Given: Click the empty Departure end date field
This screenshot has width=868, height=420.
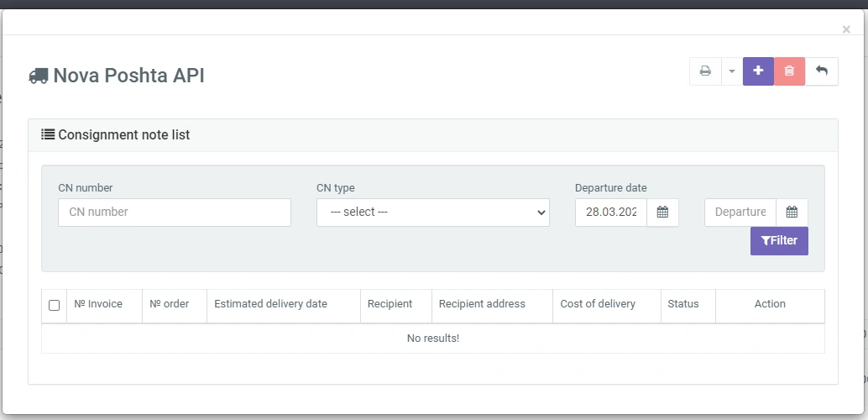Looking at the screenshot, I should point(740,213).
